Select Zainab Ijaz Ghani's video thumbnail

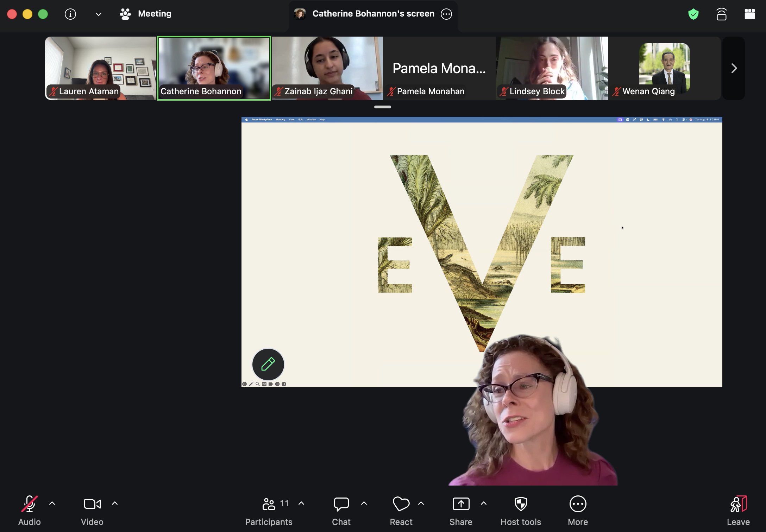tap(327, 68)
